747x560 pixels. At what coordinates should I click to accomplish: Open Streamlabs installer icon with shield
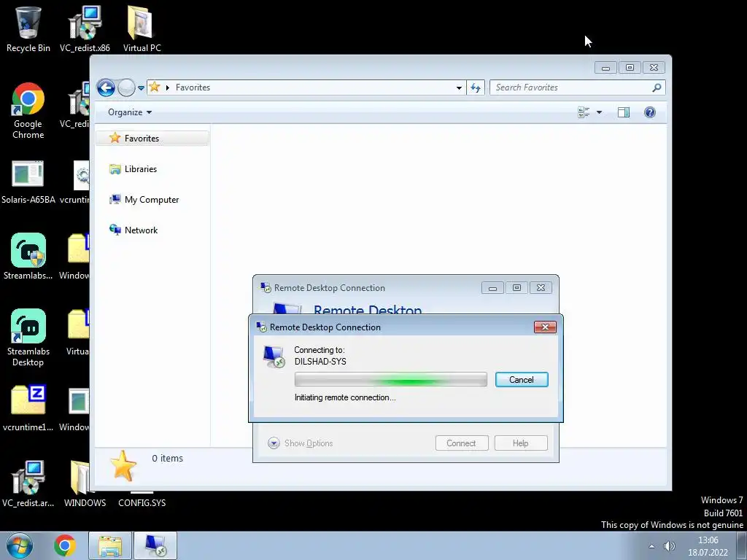(x=28, y=256)
